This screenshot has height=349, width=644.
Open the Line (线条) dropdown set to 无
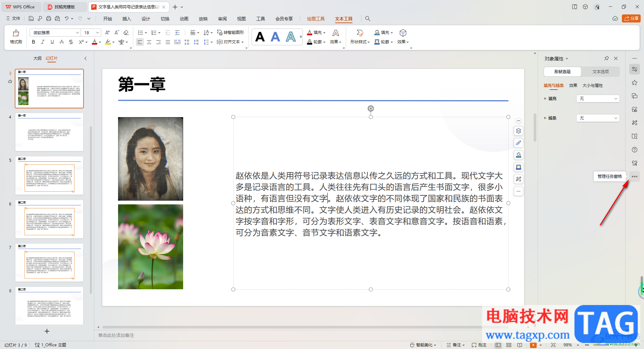pos(598,118)
